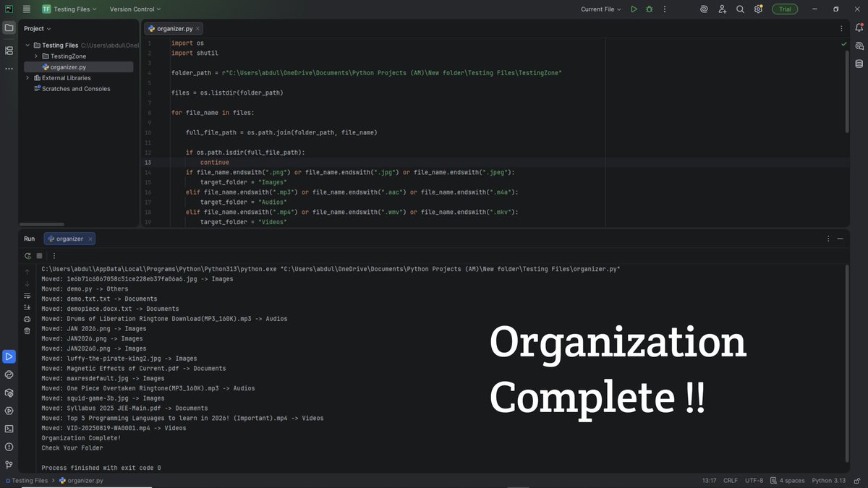Click the Run panel label
Screen dimensions: 868x488
click(x=29, y=239)
